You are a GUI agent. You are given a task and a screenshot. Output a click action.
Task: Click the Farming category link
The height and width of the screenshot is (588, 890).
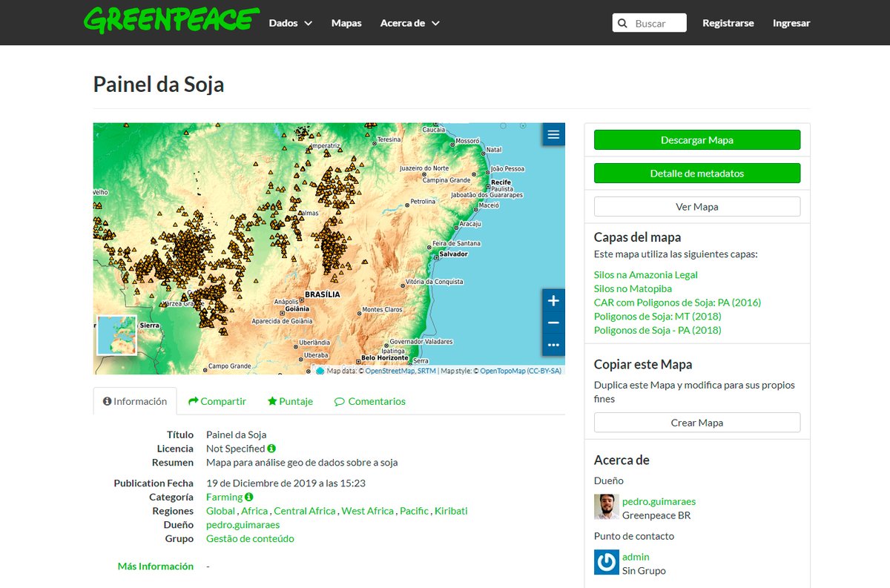(x=224, y=497)
